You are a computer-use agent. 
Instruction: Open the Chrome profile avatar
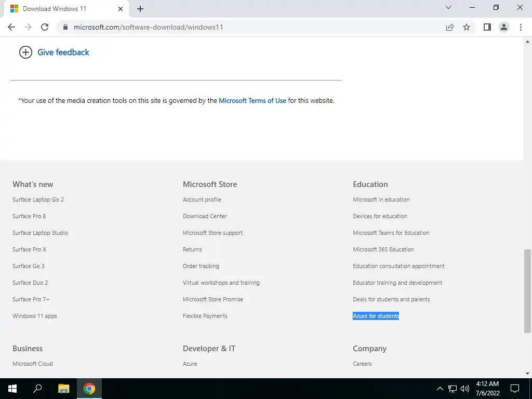pyautogui.click(x=504, y=27)
